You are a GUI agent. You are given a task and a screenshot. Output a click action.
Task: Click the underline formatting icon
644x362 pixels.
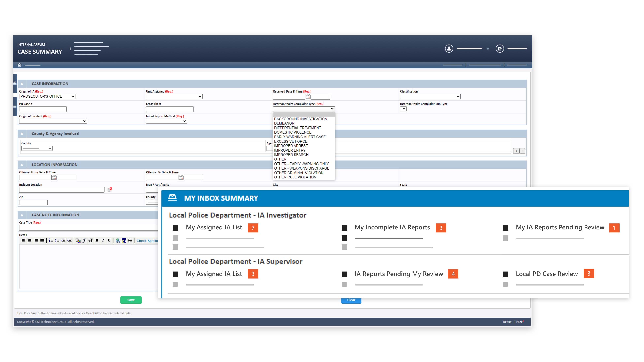(109, 240)
